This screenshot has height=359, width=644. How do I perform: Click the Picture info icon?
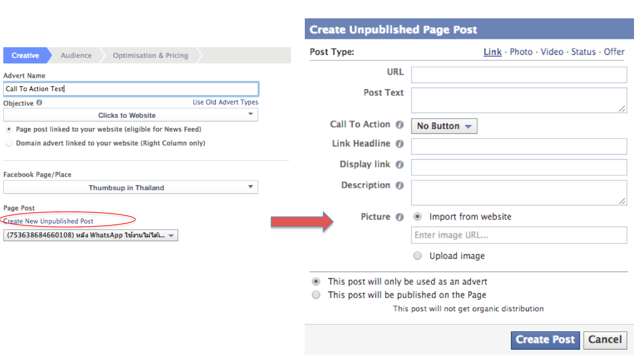399,217
